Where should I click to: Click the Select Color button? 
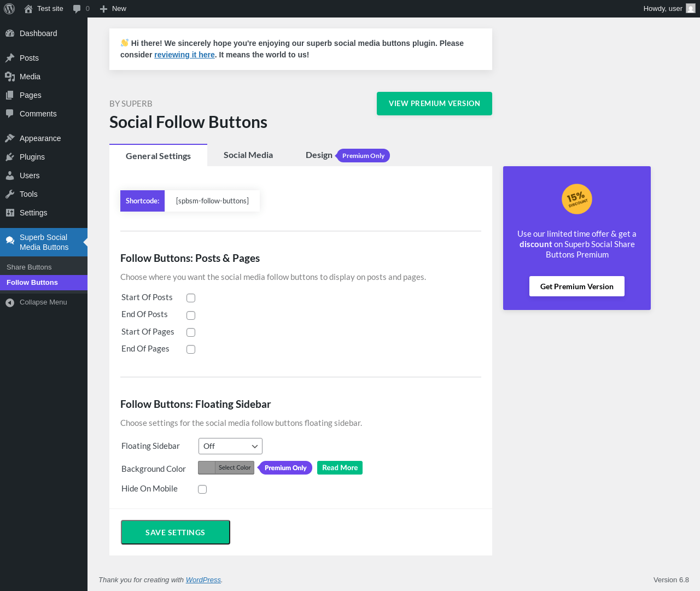click(x=235, y=467)
